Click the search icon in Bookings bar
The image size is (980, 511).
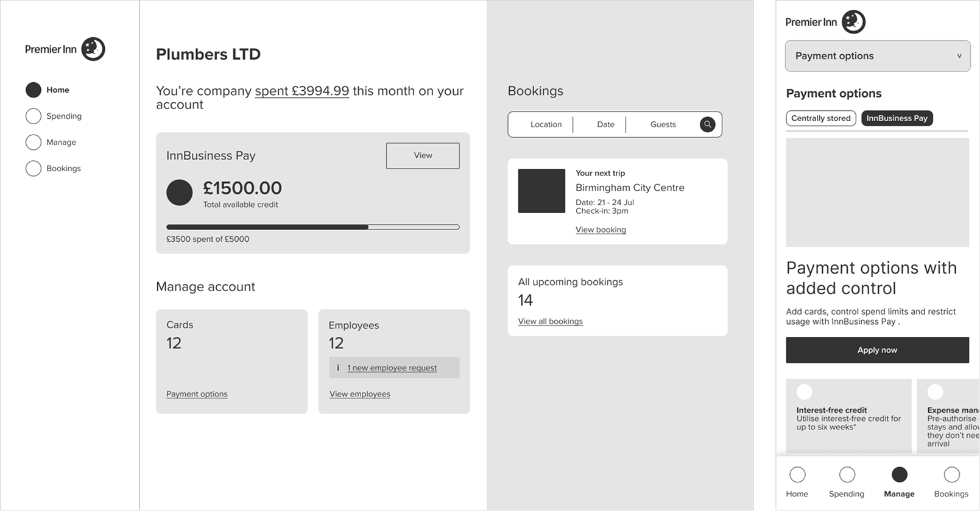pos(707,124)
